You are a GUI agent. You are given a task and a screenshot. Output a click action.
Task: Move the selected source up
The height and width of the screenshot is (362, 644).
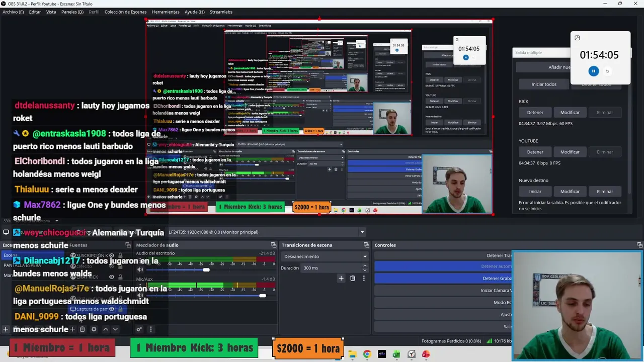pyautogui.click(x=105, y=329)
